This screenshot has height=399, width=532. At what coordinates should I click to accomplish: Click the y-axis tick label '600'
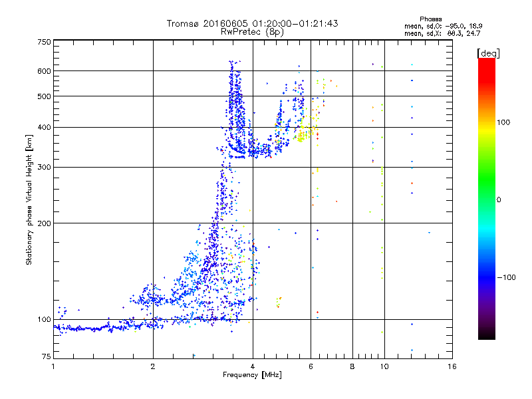[44, 71]
